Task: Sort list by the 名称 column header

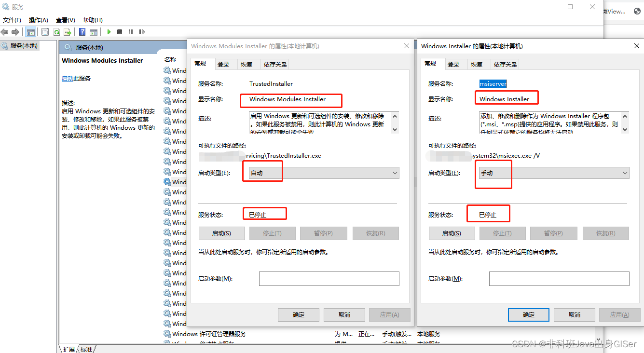Action: point(170,60)
